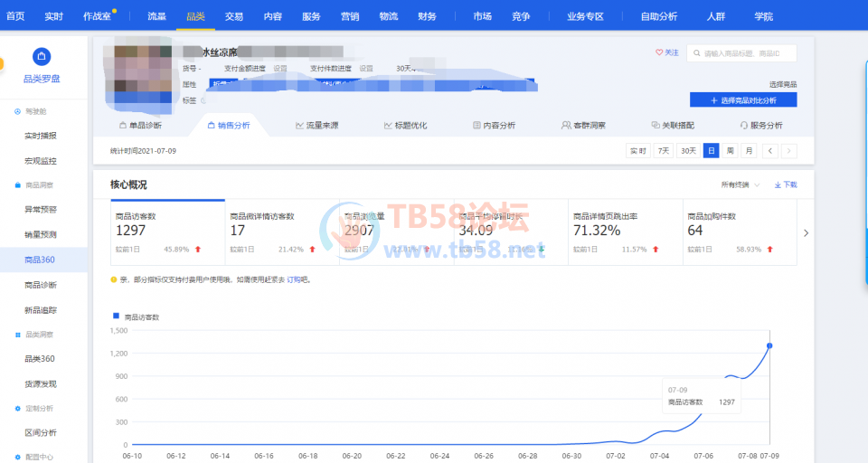Image resolution: width=868 pixels, height=463 pixels.
Task: Switch to the 内容分析 tab
Action: point(494,125)
